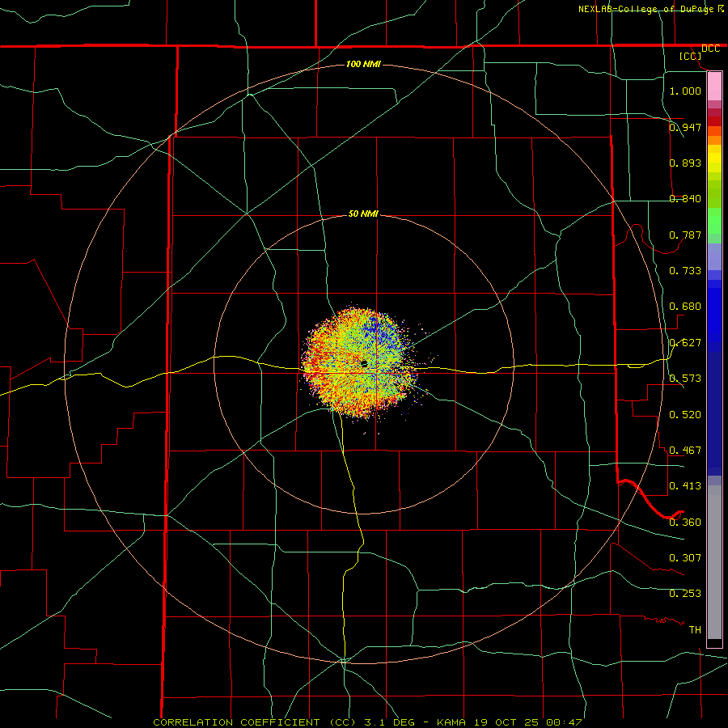Click the DCC legend title
The image size is (728, 728).
[x=710, y=49]
